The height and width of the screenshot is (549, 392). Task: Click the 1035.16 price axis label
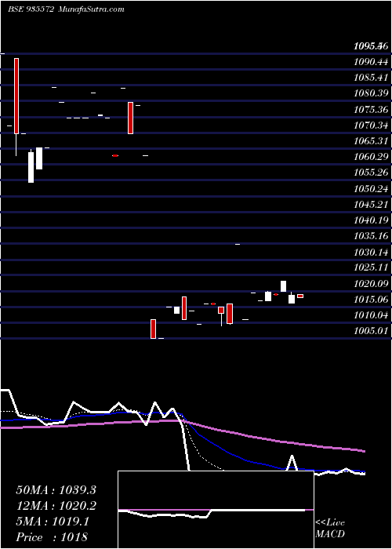click(x=371, y=236)
